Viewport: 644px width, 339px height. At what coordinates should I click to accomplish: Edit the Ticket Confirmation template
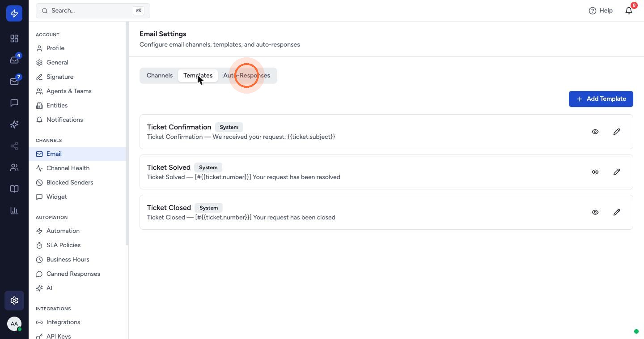tap(617, 132)
